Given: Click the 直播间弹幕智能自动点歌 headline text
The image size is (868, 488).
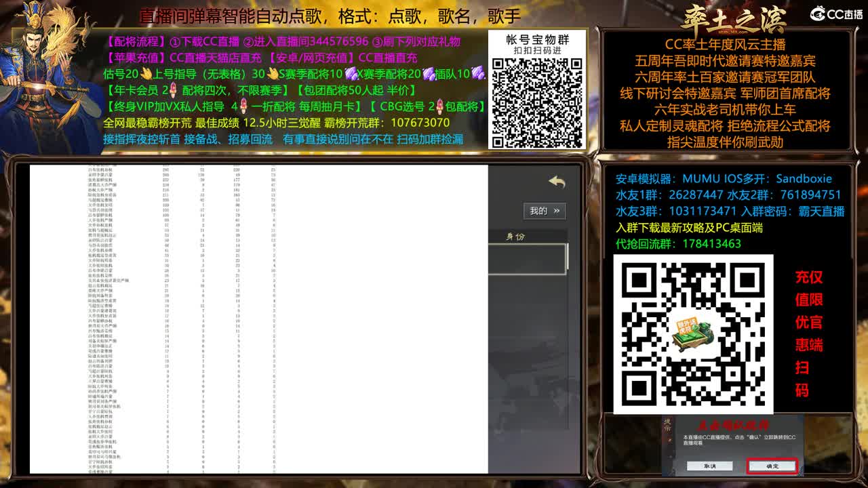Looking at the screenshot, I should (x=330, y=16).
